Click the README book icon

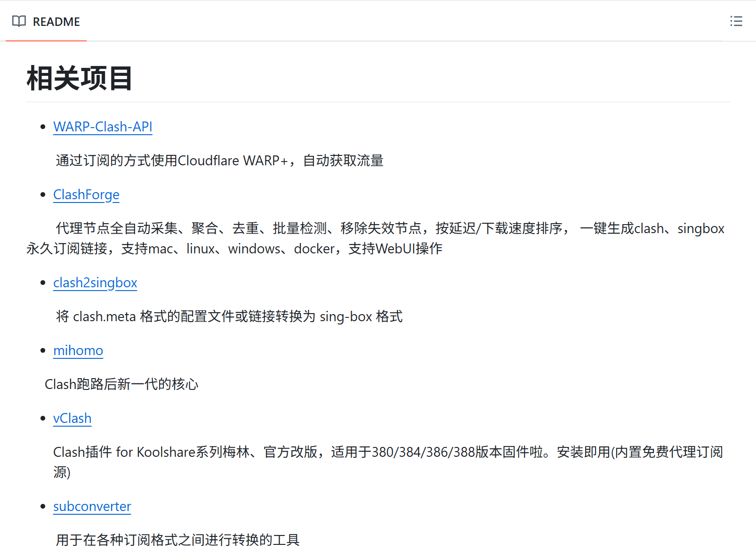pyautogui.click(x=19, y=21)
